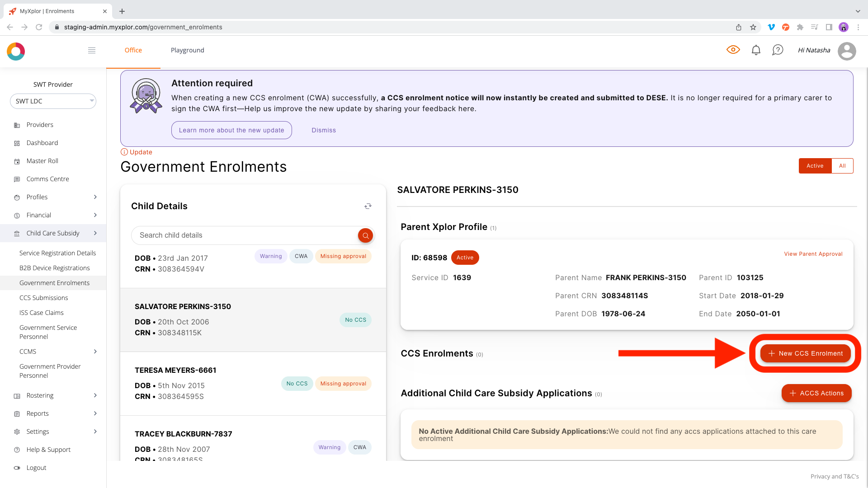Image resolution: width=868 pixels, height=488 pixels.
Task: Select the Active filter toggle
Action: (815, 166)
